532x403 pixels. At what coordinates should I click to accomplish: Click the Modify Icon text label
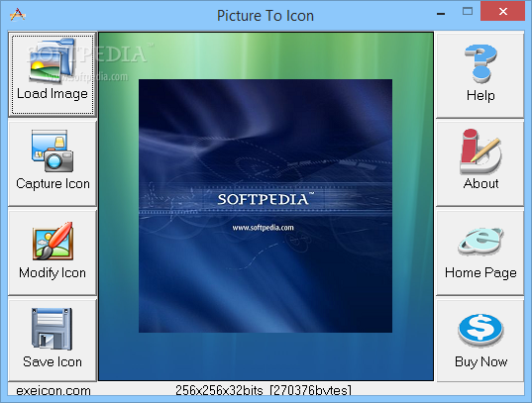(53, 272)
